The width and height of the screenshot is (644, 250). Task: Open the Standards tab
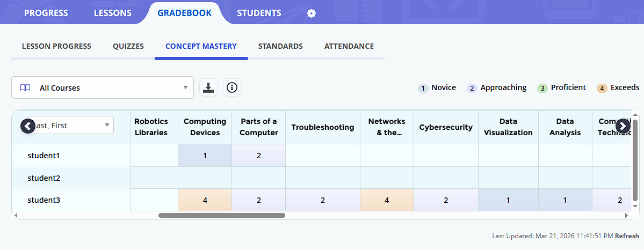tap(280, 46)
